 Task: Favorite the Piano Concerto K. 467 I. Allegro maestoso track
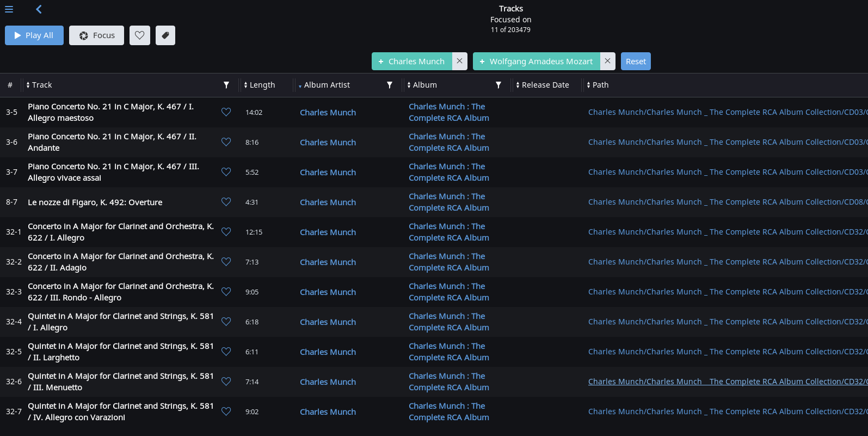click(226, 112)
